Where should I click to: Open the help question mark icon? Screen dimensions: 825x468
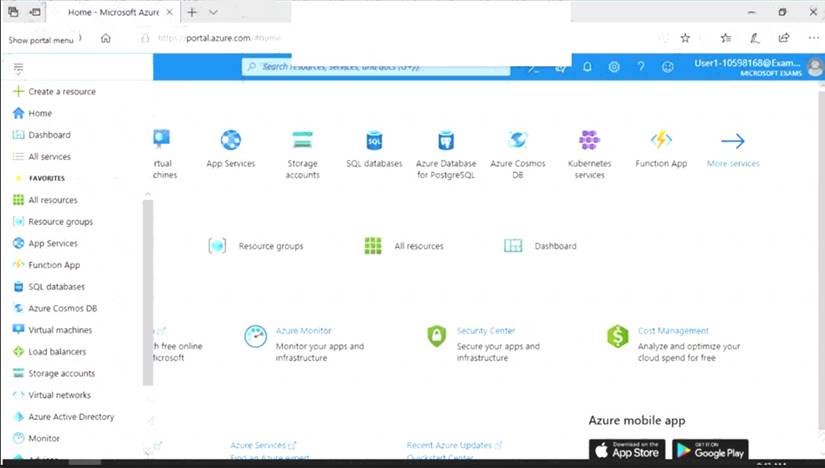[x=641, y=67]
